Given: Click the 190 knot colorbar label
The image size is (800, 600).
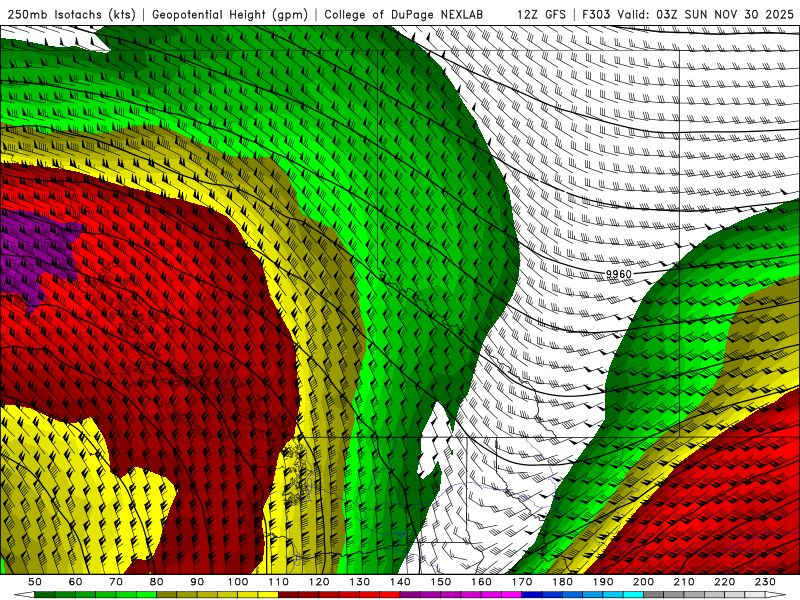Looking at the screenshot, I should click(x=603, y=582).
